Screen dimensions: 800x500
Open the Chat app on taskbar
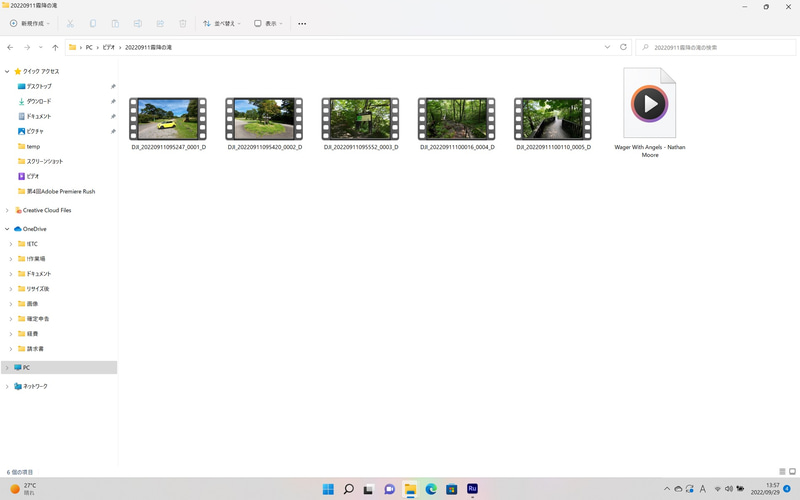(389, 489)
